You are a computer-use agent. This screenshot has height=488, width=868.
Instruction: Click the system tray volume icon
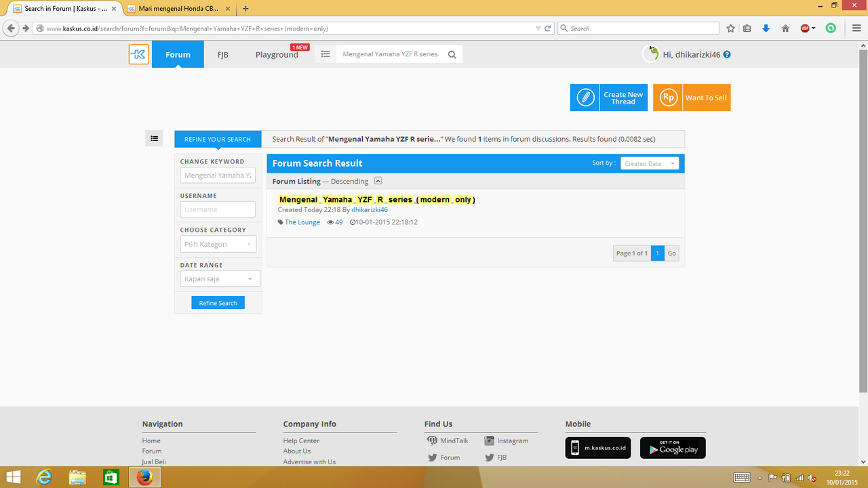(x=812, y=477)
